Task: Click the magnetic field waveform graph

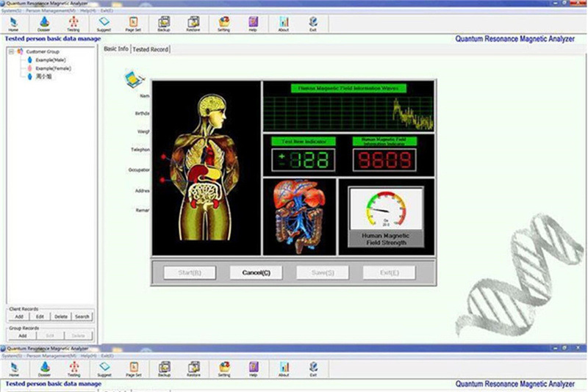Action: (348, 114)
